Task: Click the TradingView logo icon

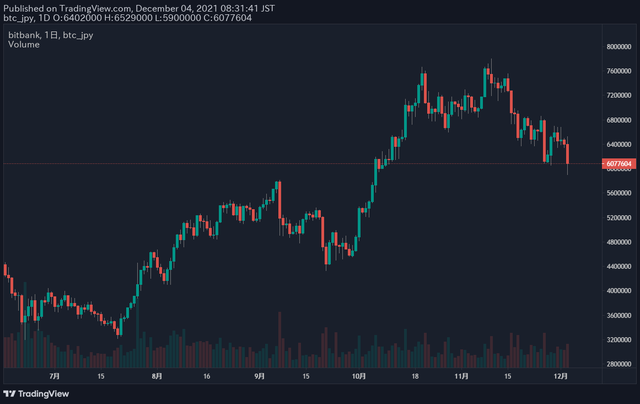Action: pos(9,394)
